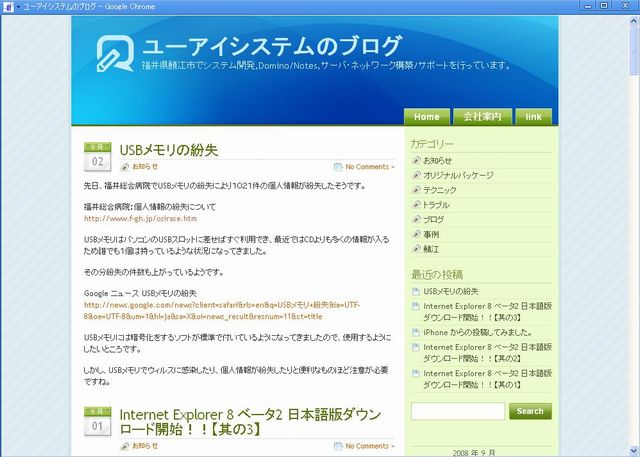Click the icon beside テクニック category
The height and width of the screenshot is (457, 640).
tap(416, 190)
